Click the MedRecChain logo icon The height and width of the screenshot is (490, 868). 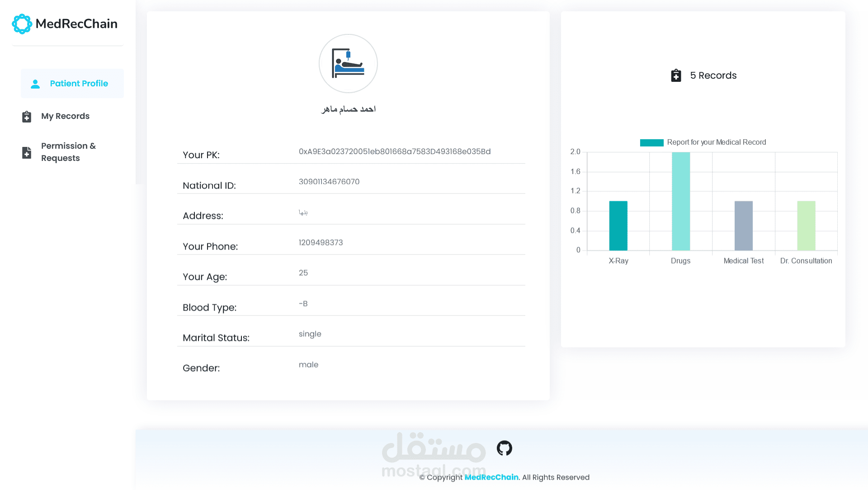click(22, 24)
